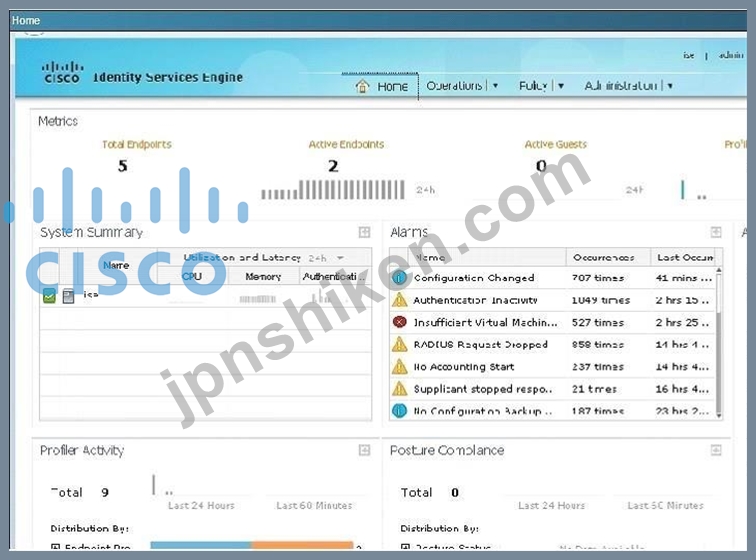Click the No Configuration Backup info icon
The image size is (756, 560).
399,410
